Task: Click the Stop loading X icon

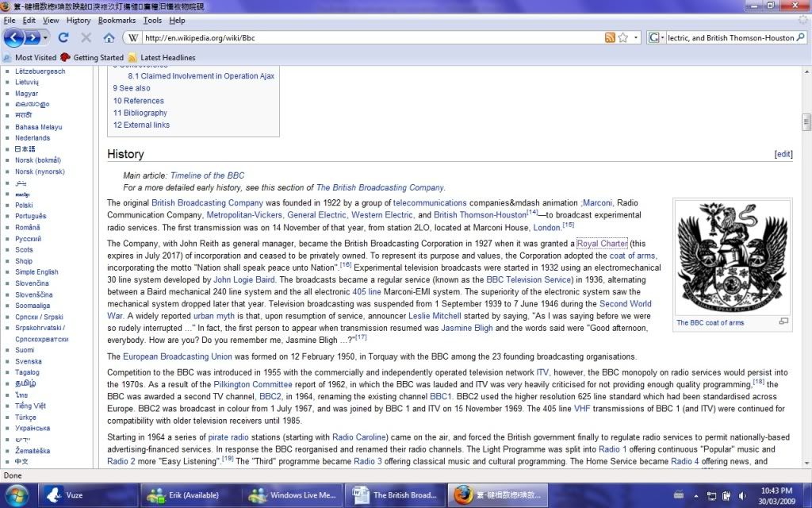Action: click(x=86, y=38)
